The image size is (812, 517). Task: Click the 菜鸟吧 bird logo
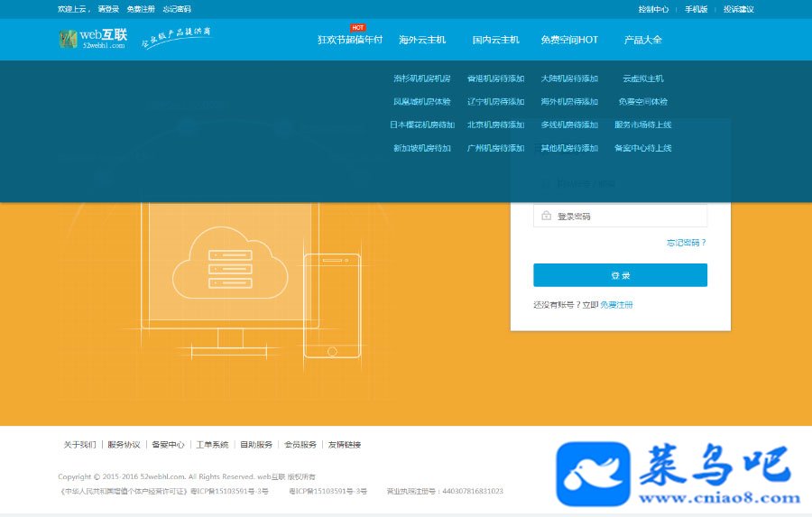click(x=593, y=474)
